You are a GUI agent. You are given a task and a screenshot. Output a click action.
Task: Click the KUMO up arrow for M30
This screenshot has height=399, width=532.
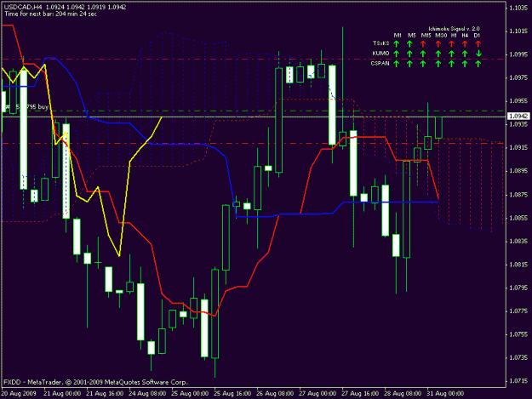tap(438, 54)
